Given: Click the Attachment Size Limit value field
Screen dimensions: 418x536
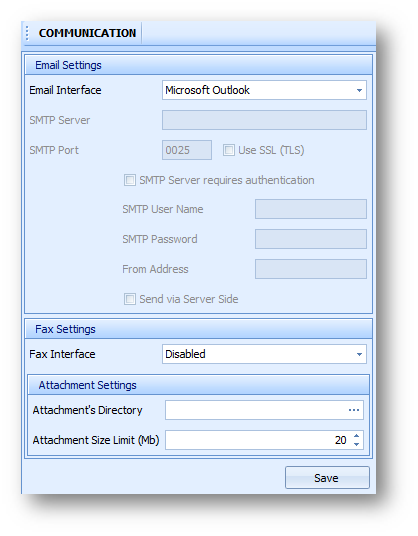Looking at the screenshot, I should click(x=258, y=440).
